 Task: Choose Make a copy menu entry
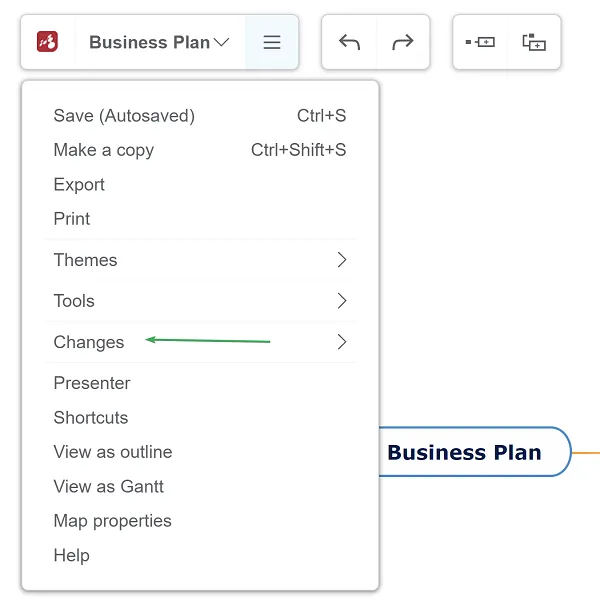104,150
